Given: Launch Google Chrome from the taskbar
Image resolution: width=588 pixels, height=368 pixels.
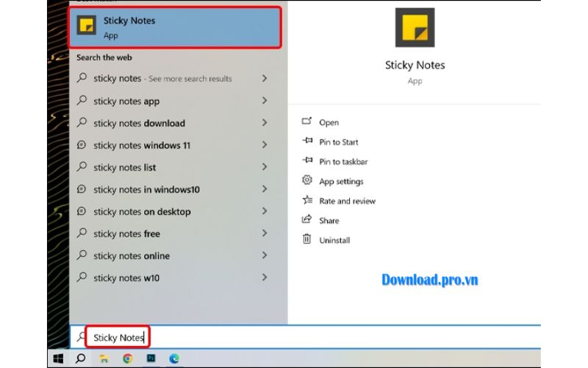Looking at the screenshot, I should 127,358.
